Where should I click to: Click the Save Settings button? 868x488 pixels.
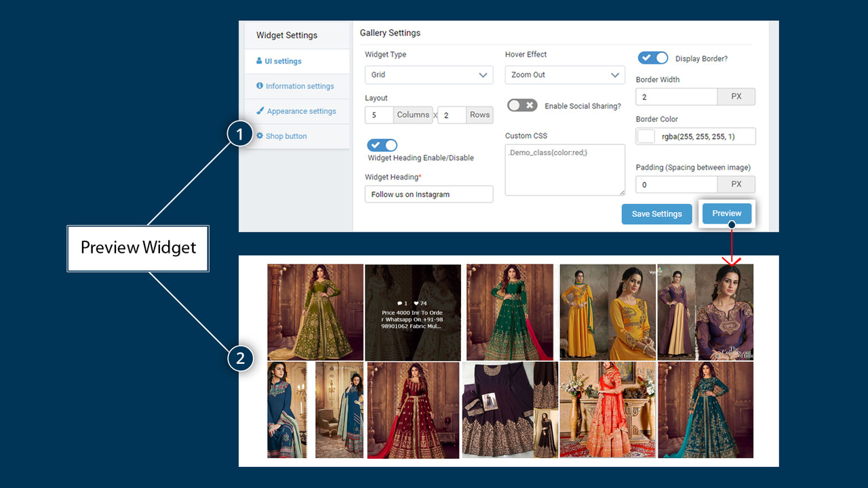click(656, 213)
